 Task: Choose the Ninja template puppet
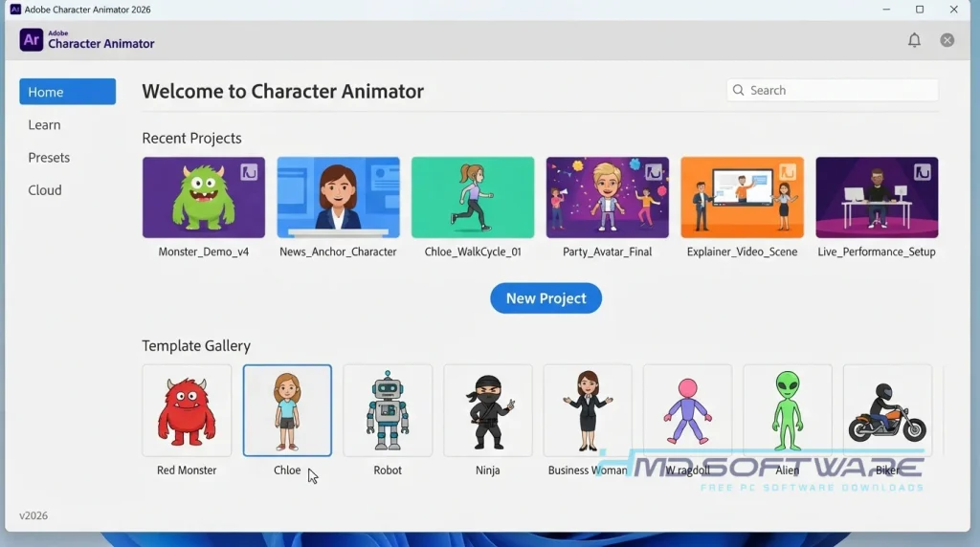[488, 410]
